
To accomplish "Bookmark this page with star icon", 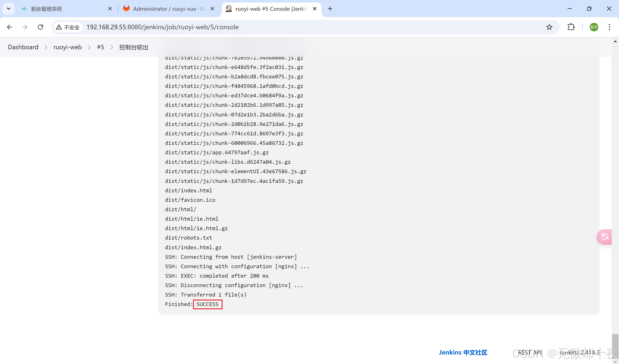I will point(549,27).
